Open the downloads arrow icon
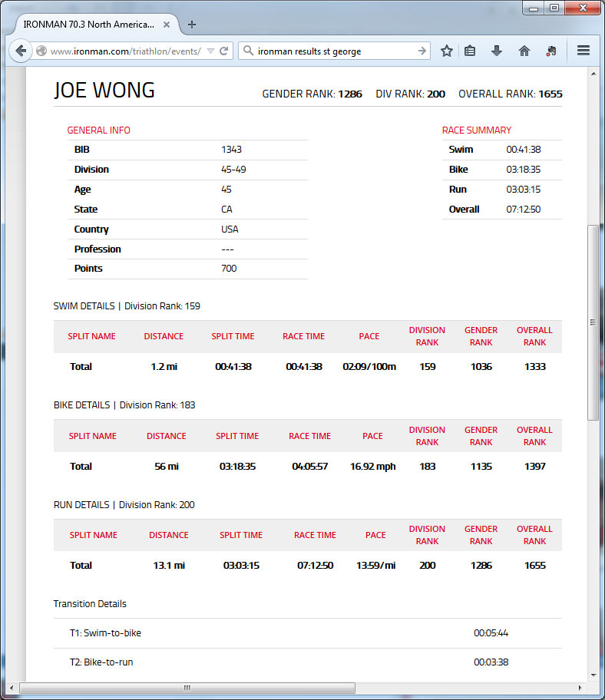This screenshot has width=605, height=700. (497, 51)
